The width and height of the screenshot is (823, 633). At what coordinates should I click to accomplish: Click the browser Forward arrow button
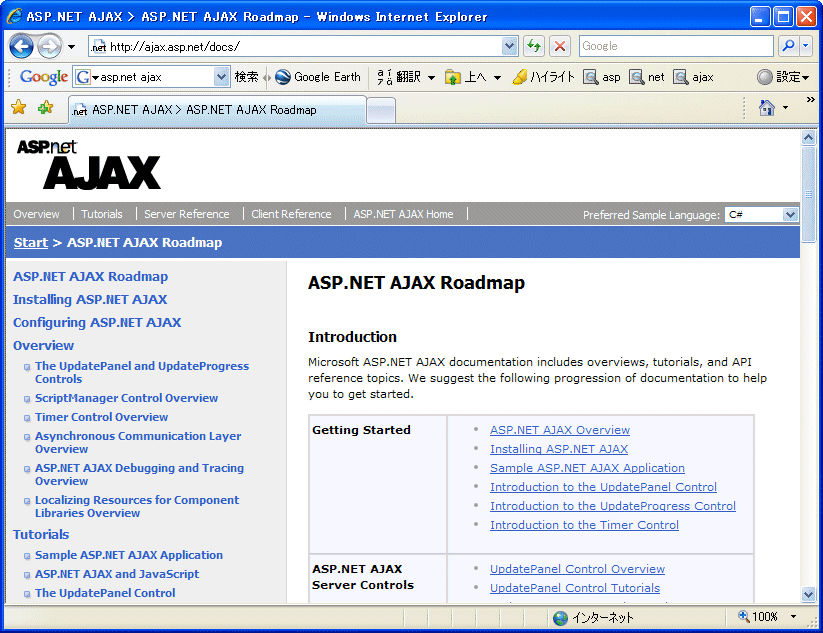50,47
